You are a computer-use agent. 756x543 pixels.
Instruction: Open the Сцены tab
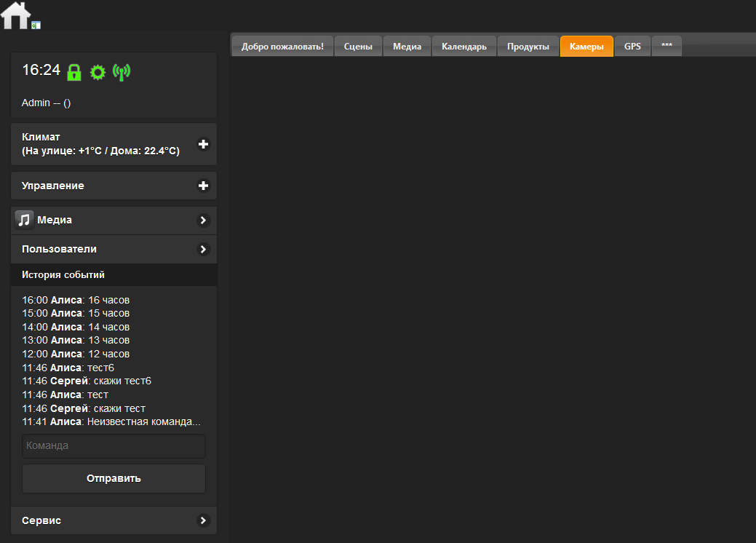point(358,47)
